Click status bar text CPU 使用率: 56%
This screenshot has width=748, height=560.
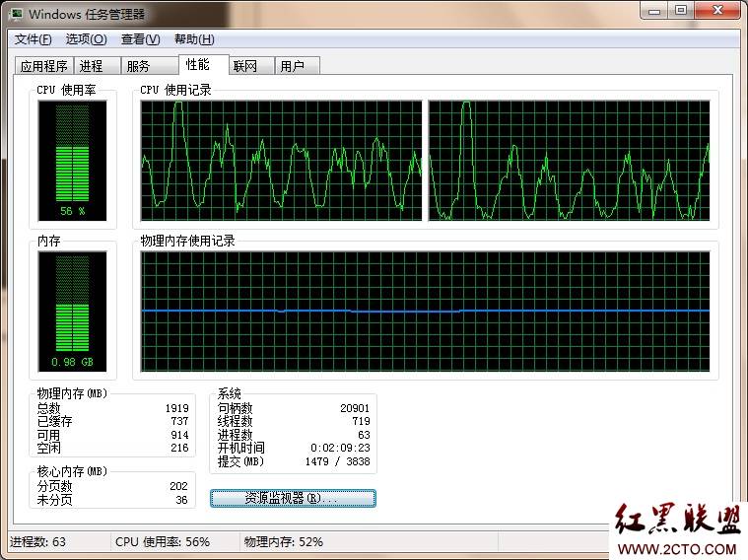point(163,542)
